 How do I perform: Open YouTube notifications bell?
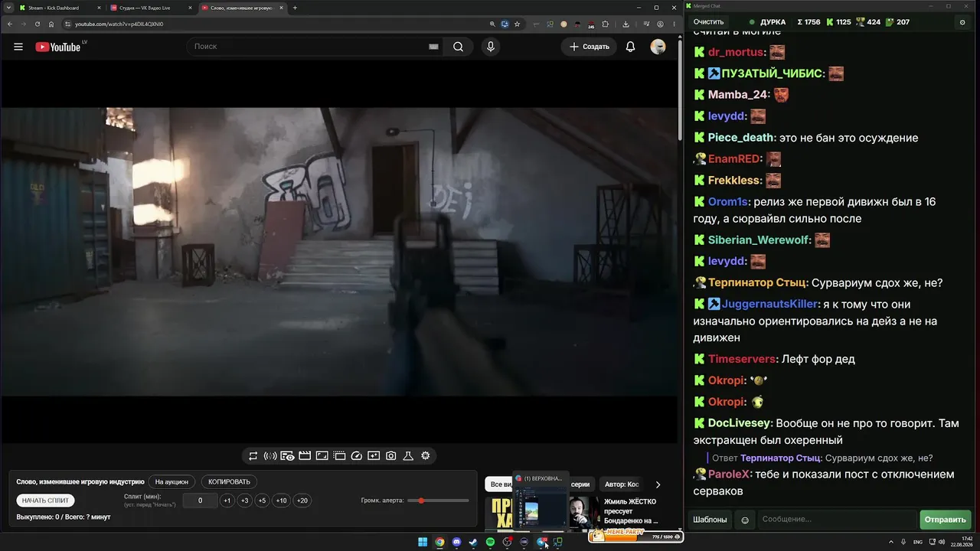coord(630,47)
